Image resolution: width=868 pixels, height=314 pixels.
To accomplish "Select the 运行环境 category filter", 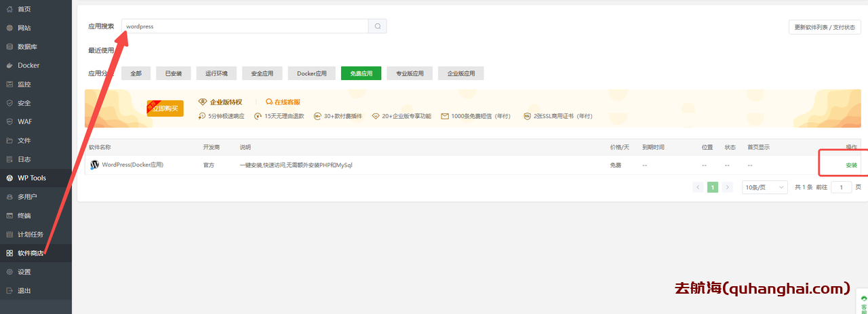I will click(x=216, y=73).
